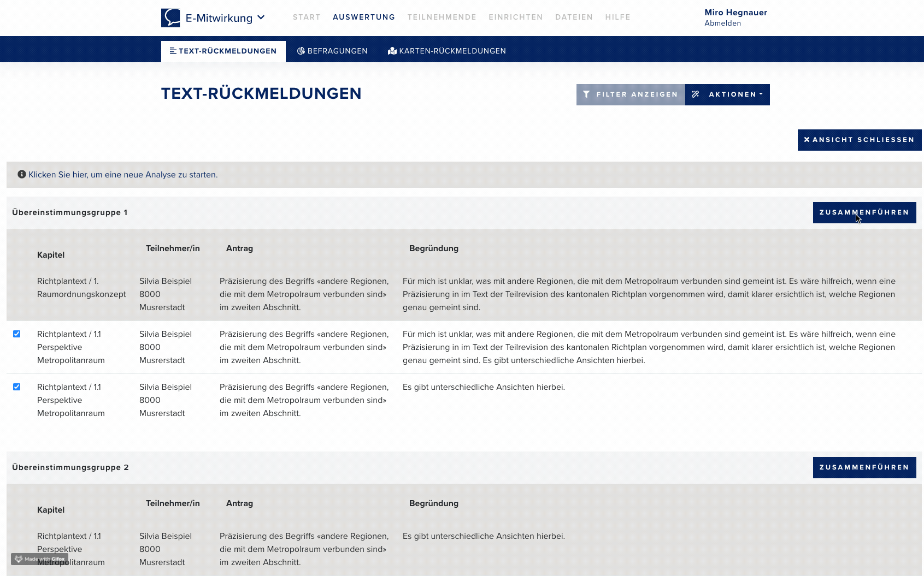Click the map icon beside KARTEN-RÜCKMELDUNGEN

point(392,51)
